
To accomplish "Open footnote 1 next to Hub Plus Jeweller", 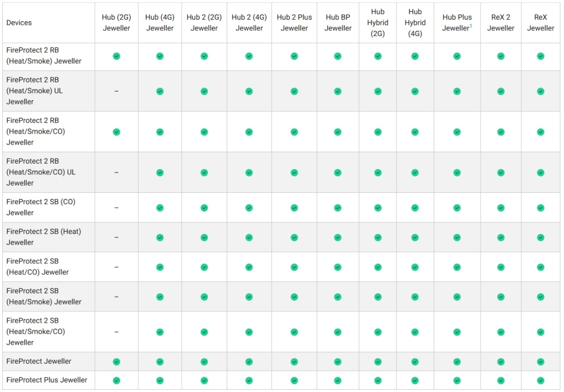I will (x=471, y=25).
